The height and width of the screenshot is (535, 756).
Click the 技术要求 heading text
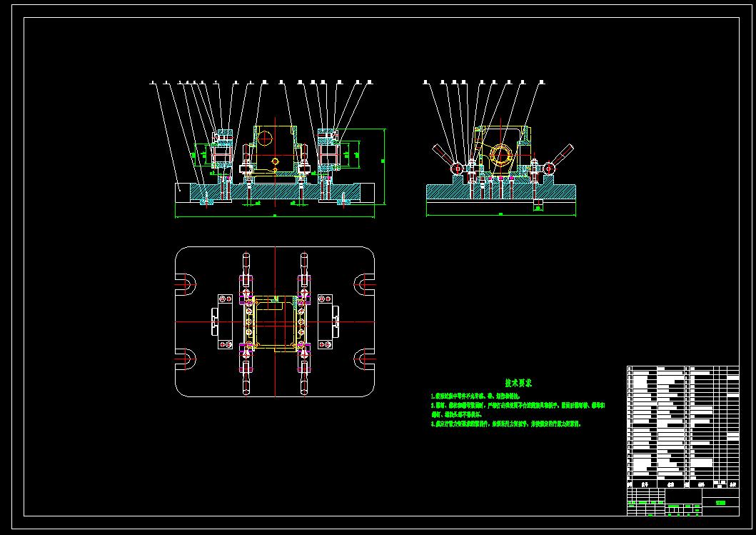[518, 384]
